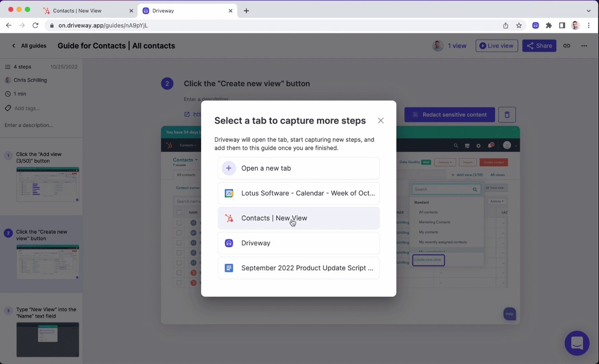
Task: Reload the page
Action: [36, 26]
